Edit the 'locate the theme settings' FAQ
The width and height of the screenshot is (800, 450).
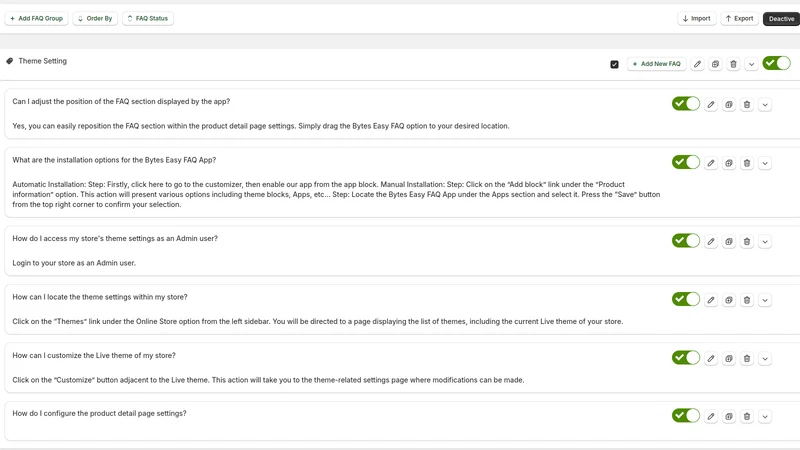coord(711,300)
